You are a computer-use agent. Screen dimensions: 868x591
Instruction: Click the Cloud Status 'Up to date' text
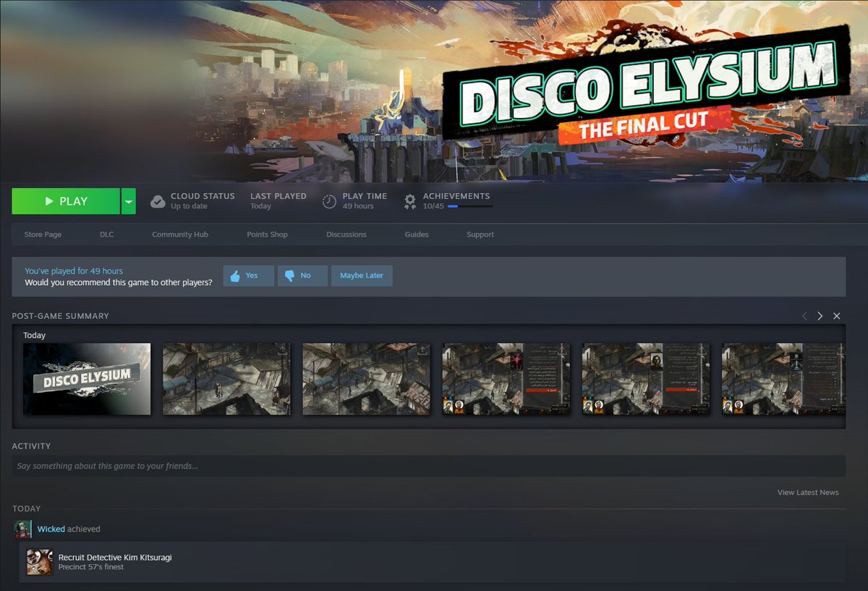(x=189, y=206)
